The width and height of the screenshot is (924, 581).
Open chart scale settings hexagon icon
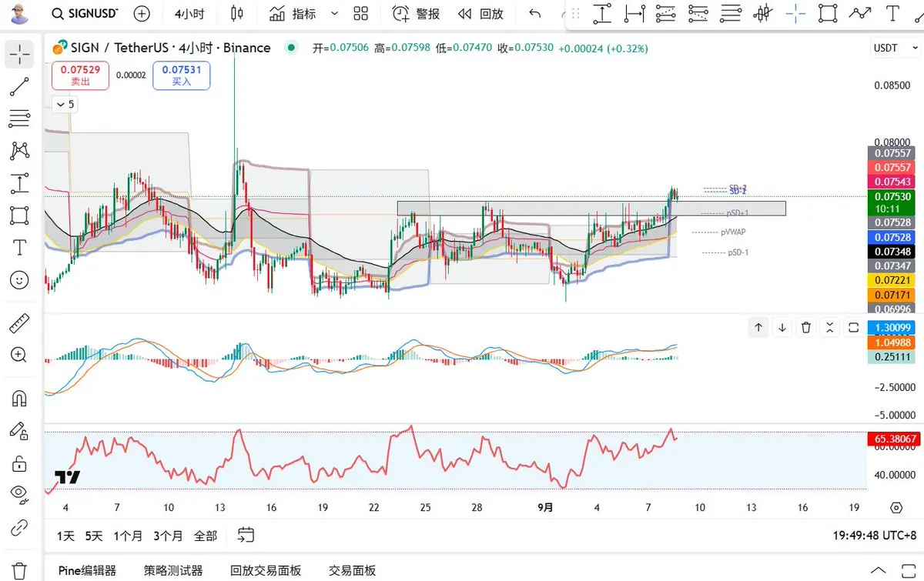[896, 508]
